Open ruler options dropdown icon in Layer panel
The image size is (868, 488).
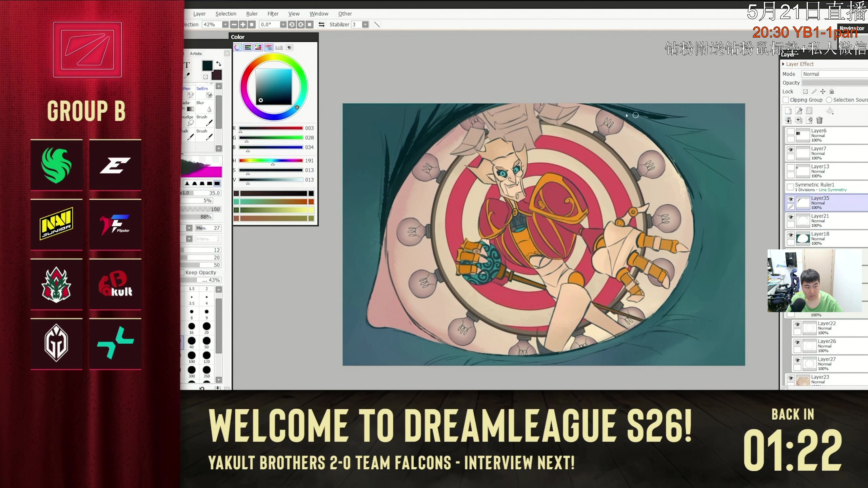pyautogui.click(x=830, y=111)
